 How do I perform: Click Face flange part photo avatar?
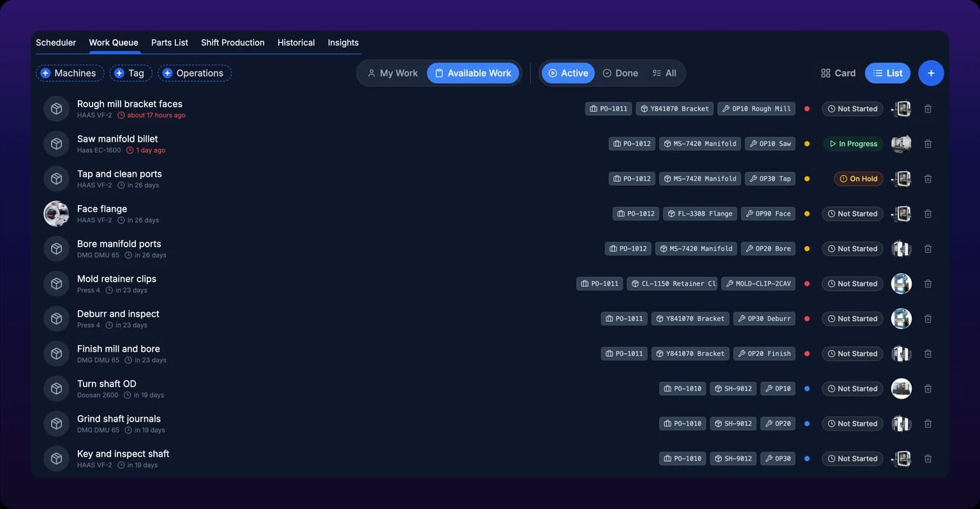pyautogui.click(x=56, y=214)
